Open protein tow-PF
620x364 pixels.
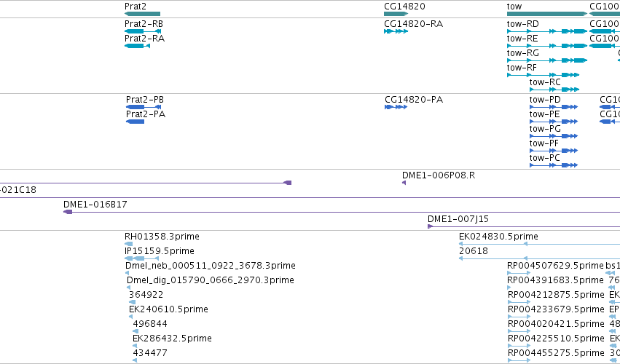(554, 151)
